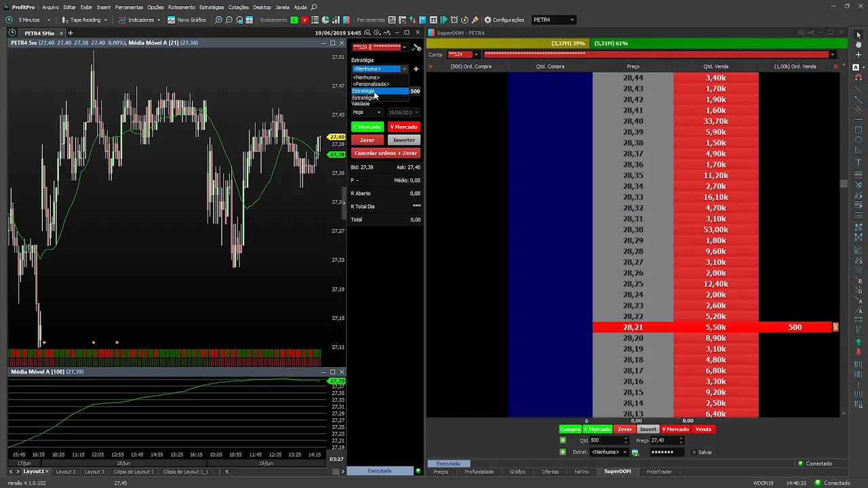This screenshot has width=868, height=488.
Task: Click V Mercado button in order panel
Action: [x=403, y=127]
